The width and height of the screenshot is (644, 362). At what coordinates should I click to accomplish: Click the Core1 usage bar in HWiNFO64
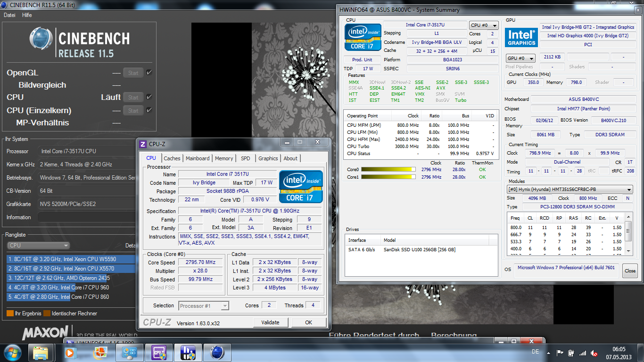point(388,177)
